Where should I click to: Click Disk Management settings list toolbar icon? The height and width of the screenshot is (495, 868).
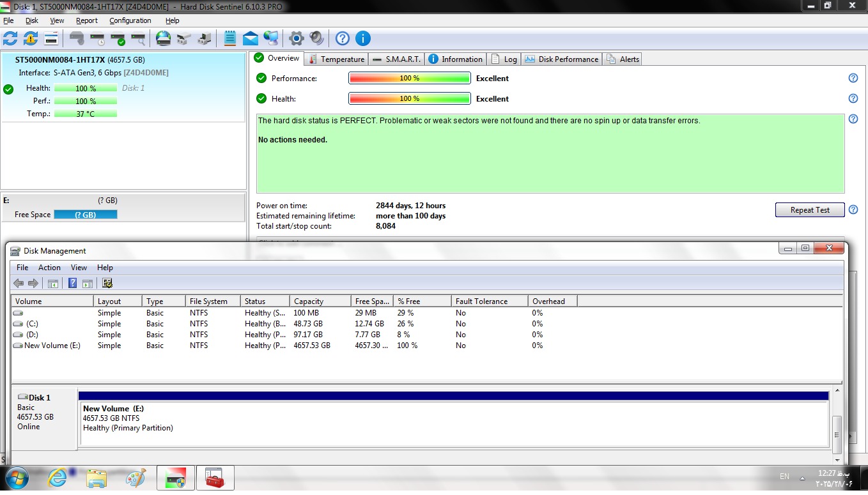[x=107, y=283]
